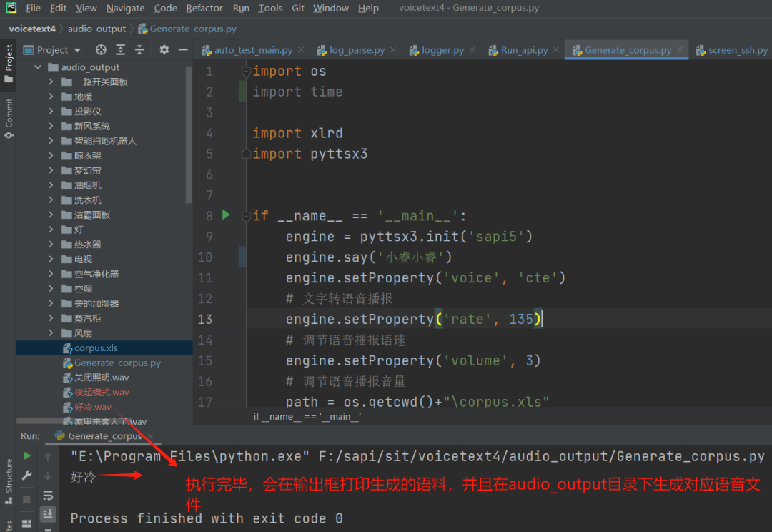Open the Help menu
772x532 pixels.
click(368, 8)
